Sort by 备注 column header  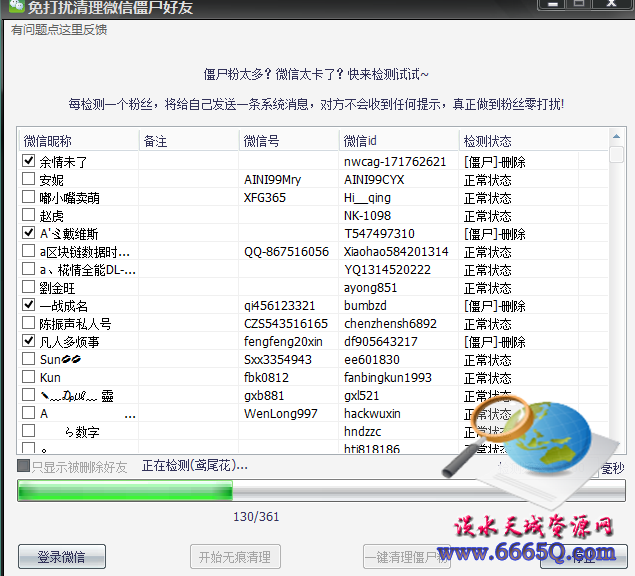pyautogui.click(x=189, y=141)
